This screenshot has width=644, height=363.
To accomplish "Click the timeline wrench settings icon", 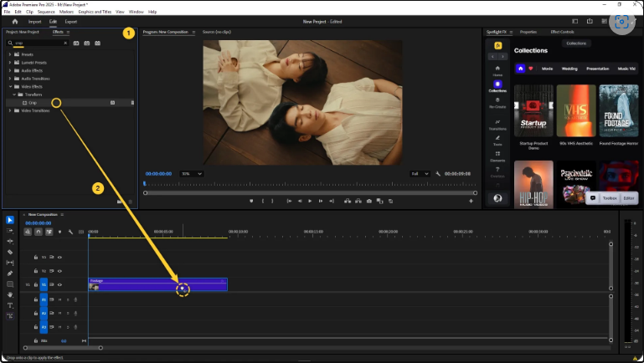I will tap(70, 233).
